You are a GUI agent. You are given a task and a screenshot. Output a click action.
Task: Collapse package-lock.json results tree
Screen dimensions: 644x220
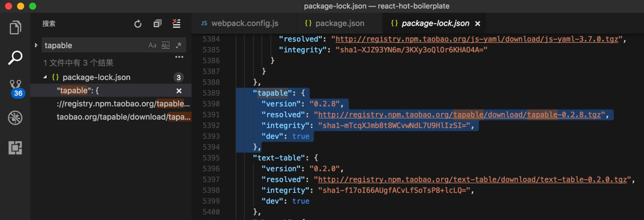(45, 78)
